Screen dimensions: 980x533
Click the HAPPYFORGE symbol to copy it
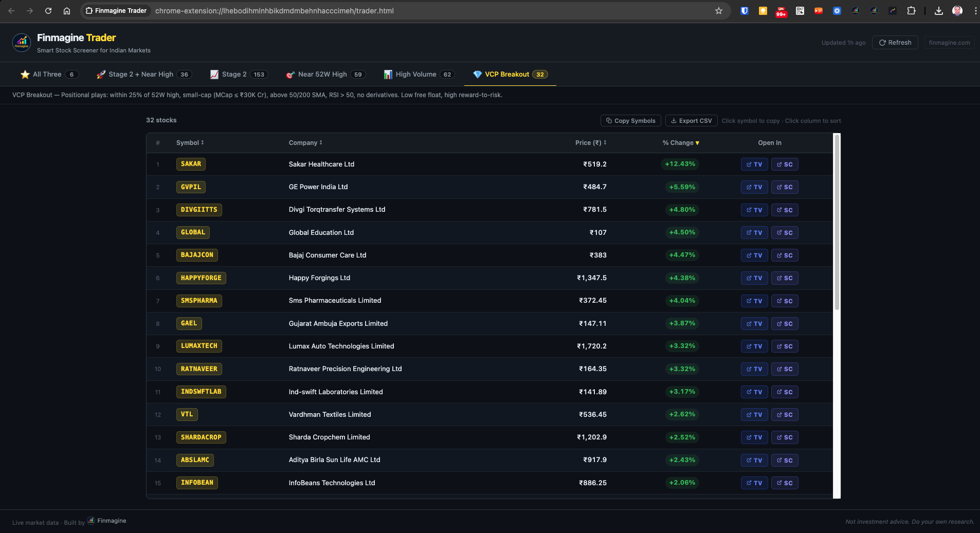201,278
